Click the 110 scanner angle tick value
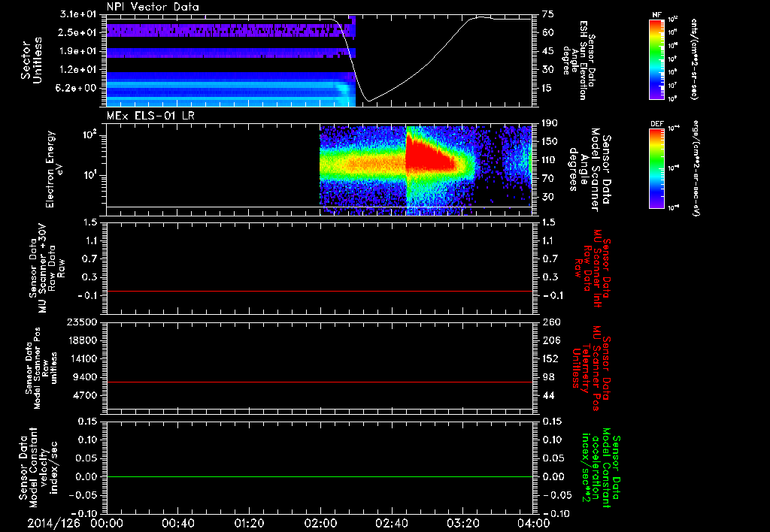 click(550, 160)
